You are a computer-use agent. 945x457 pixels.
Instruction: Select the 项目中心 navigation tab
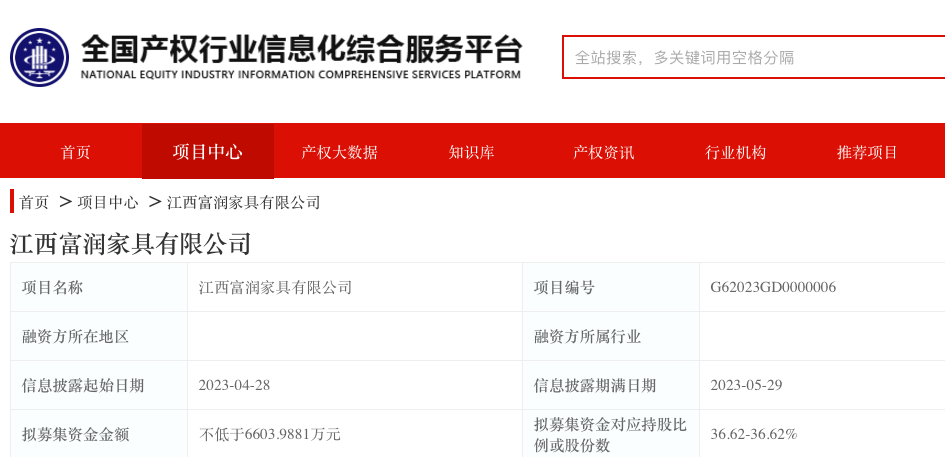point(208,151)
